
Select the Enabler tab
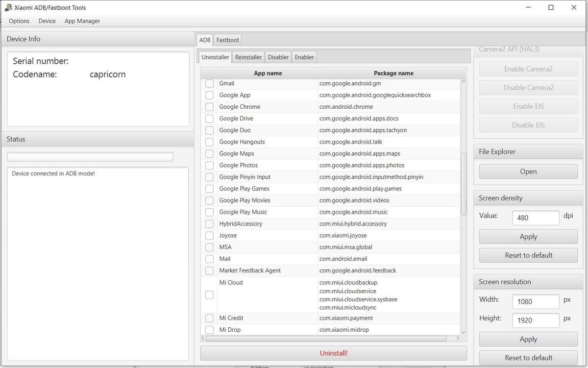pos(304,57)
